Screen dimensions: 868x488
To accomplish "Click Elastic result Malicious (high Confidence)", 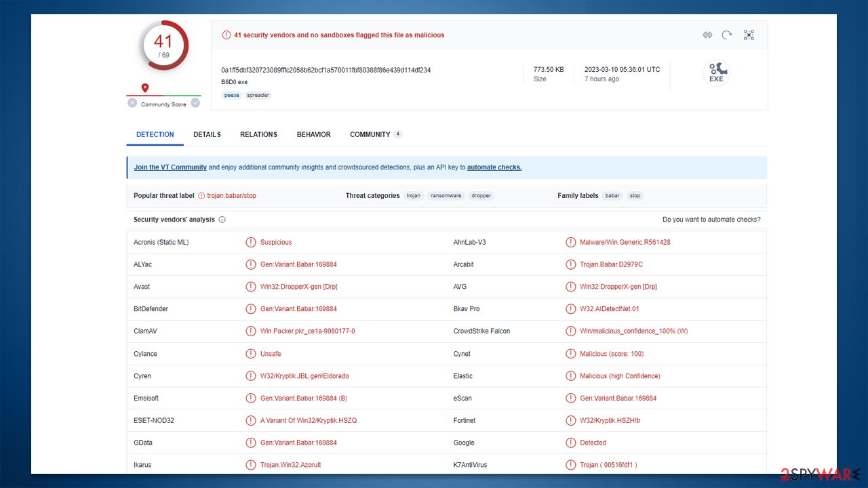I will point(620,376).
